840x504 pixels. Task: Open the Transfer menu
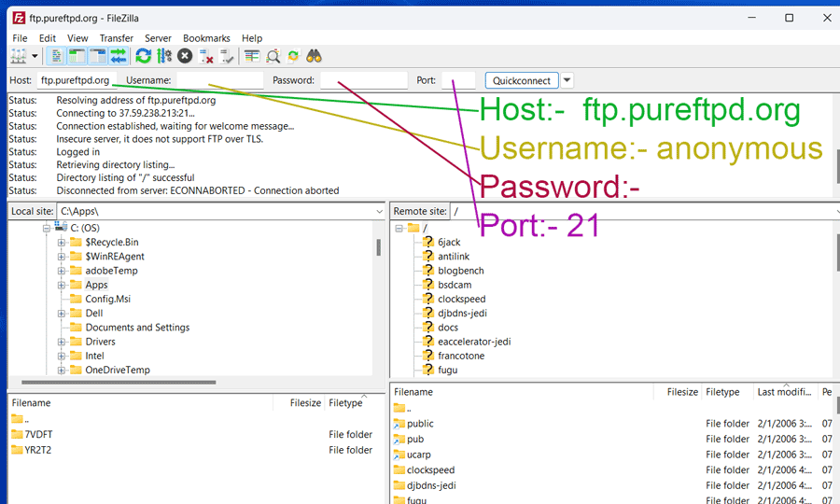click(117, 38)
